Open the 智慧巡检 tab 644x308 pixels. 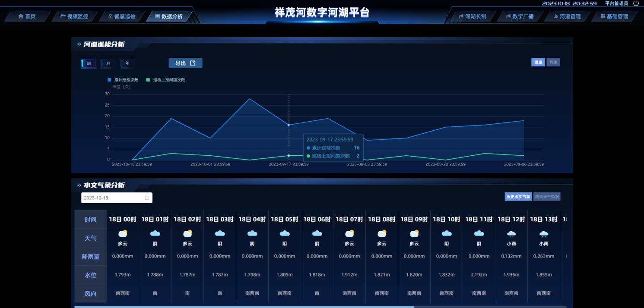(x=121, y=16)
